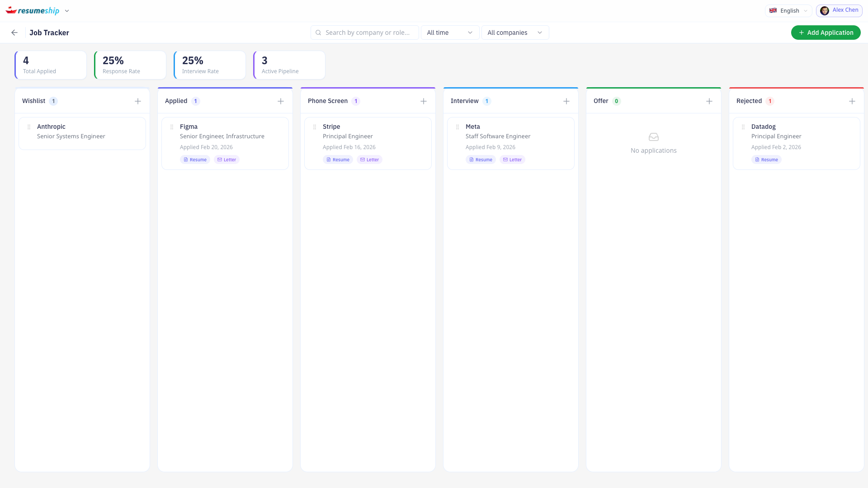Click the back arrow beside Job Tracker
868x488 pixels.
(x=14, y=33)
